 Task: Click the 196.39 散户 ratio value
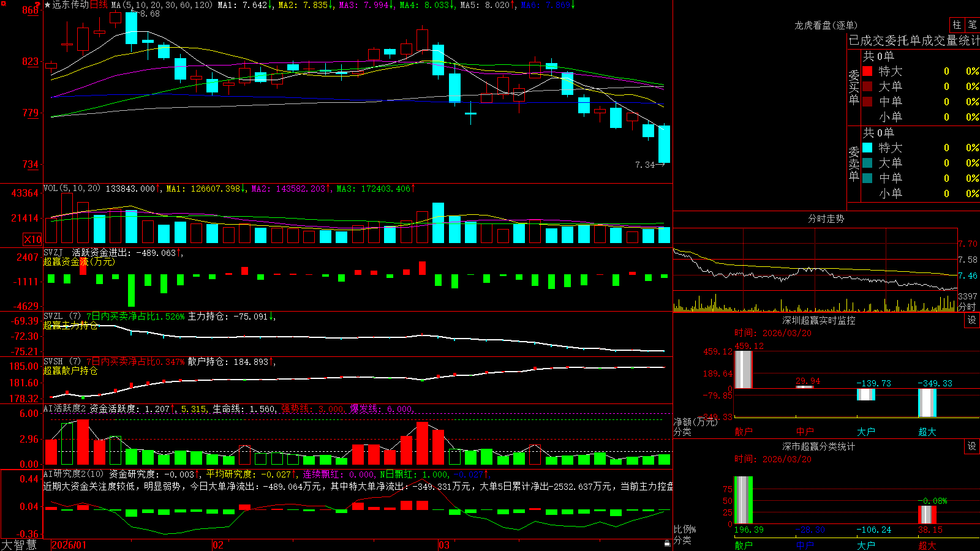point(749,530)
